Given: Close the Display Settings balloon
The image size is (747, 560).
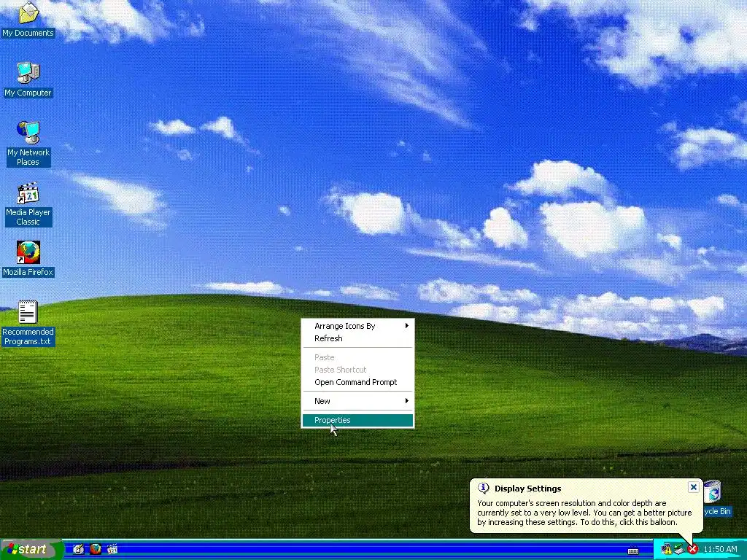Looking at the screenshot, I should (x=694, y=487).
